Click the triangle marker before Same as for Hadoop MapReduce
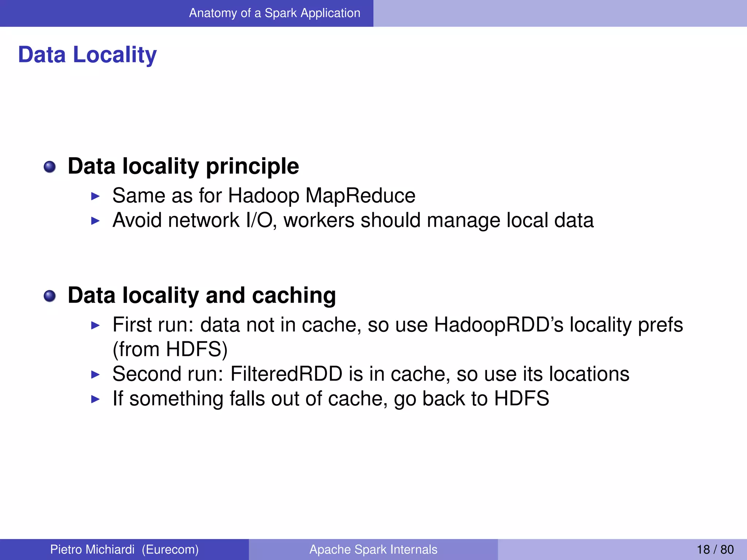The image size is (747, 560). [x=95, y=196]
